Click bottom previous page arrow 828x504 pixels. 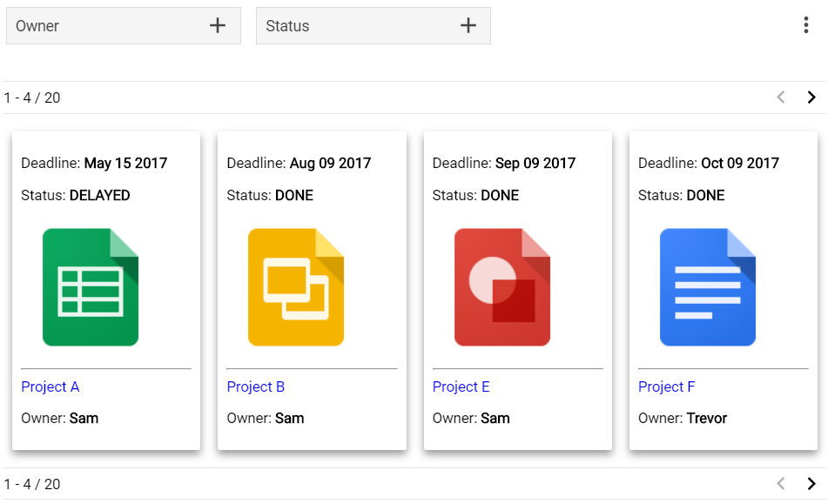pyautogui.click(x=781, y=483)
